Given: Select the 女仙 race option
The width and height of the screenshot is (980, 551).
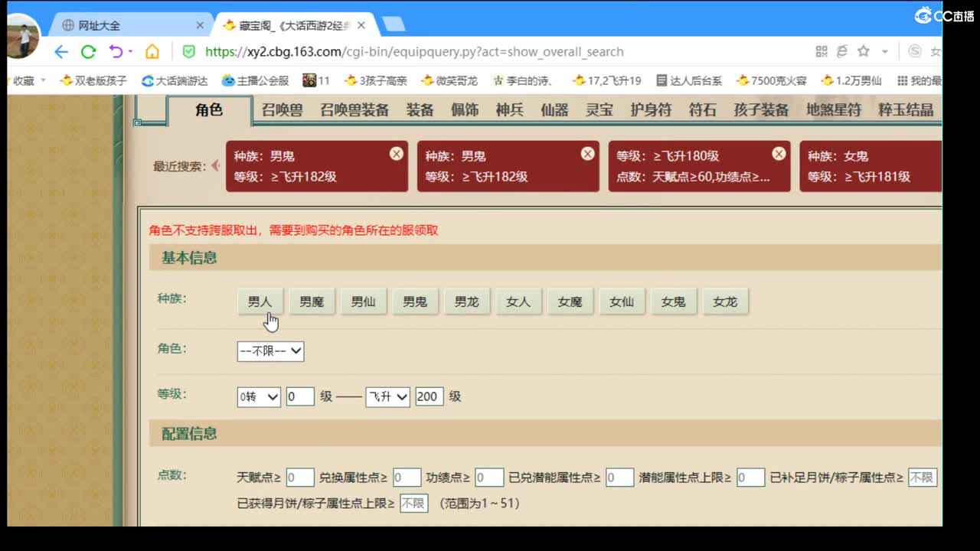Looking at the screenshot, I should (622, 301).
